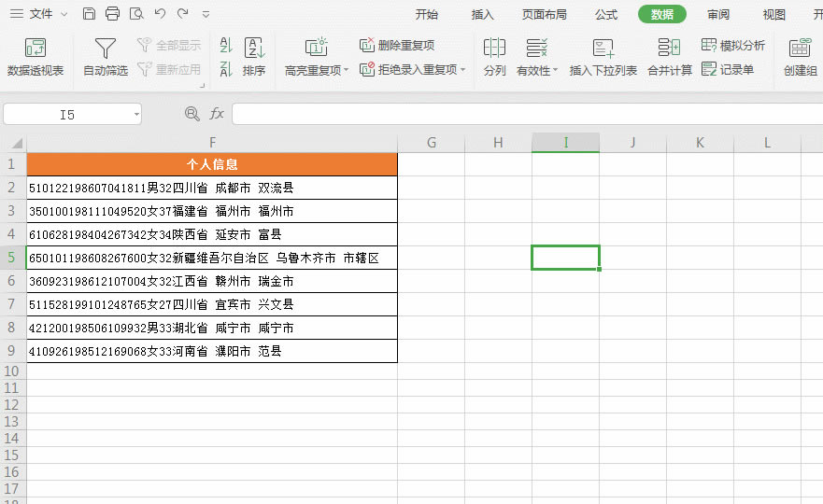Click the fx insert function icon

coord(217,113)
